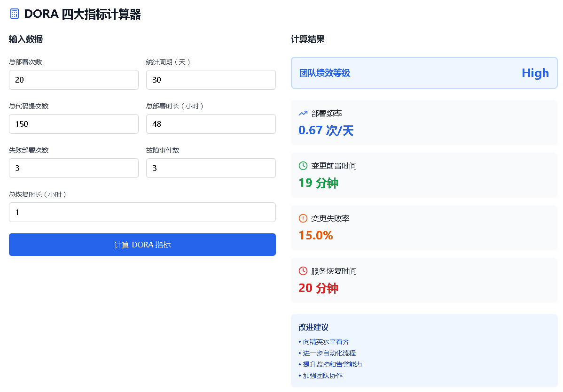Click the calculator icon beside the DORA title

pyautogui.click(x=15, y=14)
